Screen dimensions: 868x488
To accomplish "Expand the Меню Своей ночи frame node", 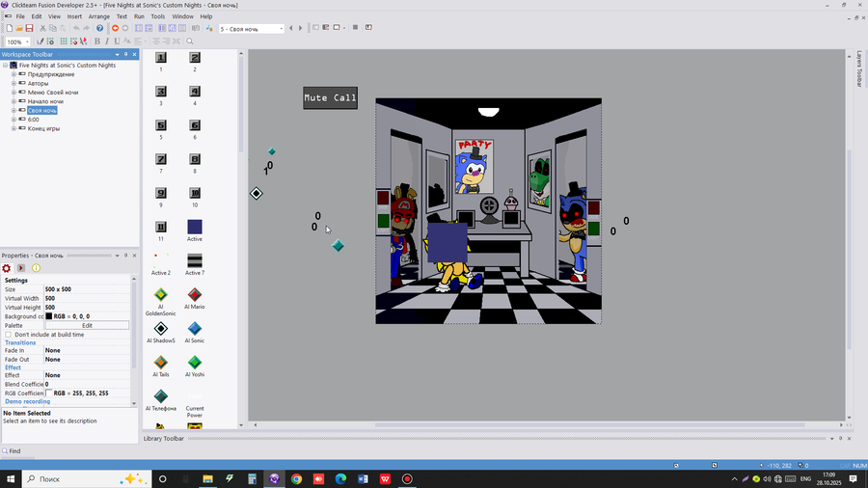I will (14, 93).
